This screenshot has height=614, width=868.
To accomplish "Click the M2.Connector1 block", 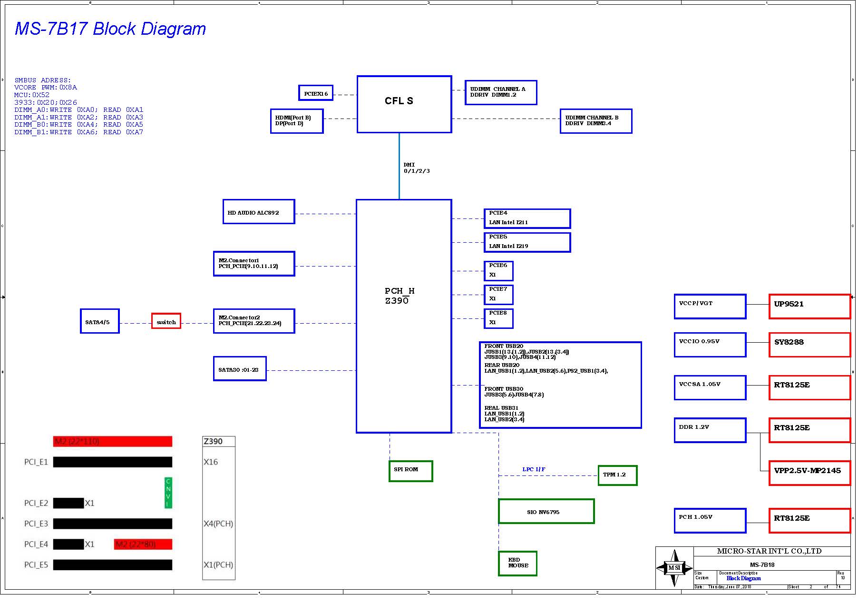I will coord(254,264).
